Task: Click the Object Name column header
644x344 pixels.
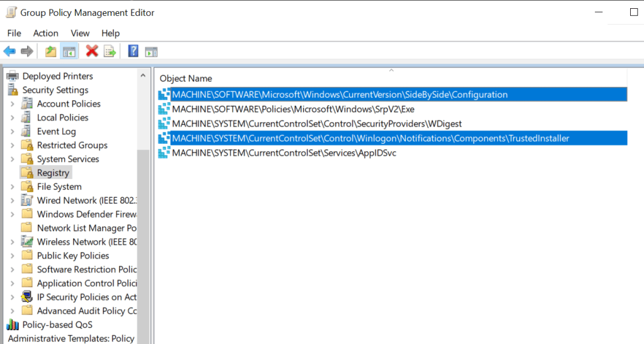Action: (x=186, y=78)
